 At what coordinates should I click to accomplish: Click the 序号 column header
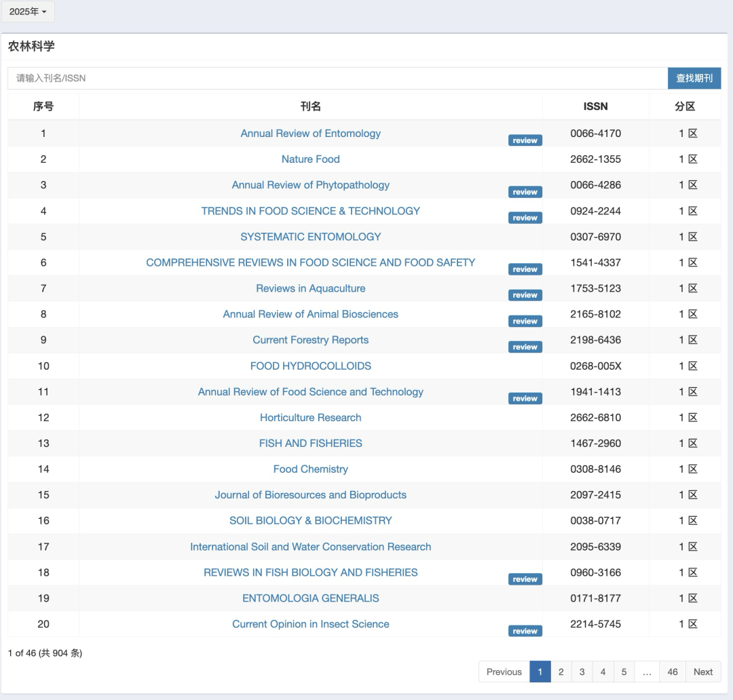[43, 106]
